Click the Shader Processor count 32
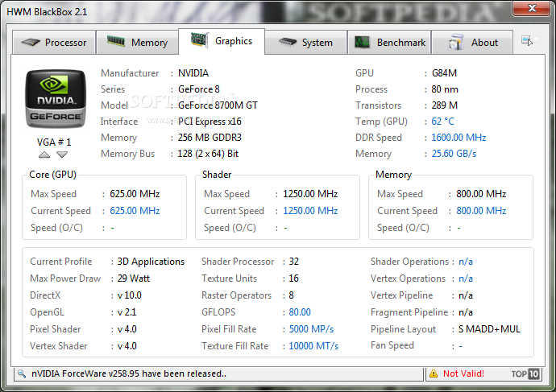 294,262
